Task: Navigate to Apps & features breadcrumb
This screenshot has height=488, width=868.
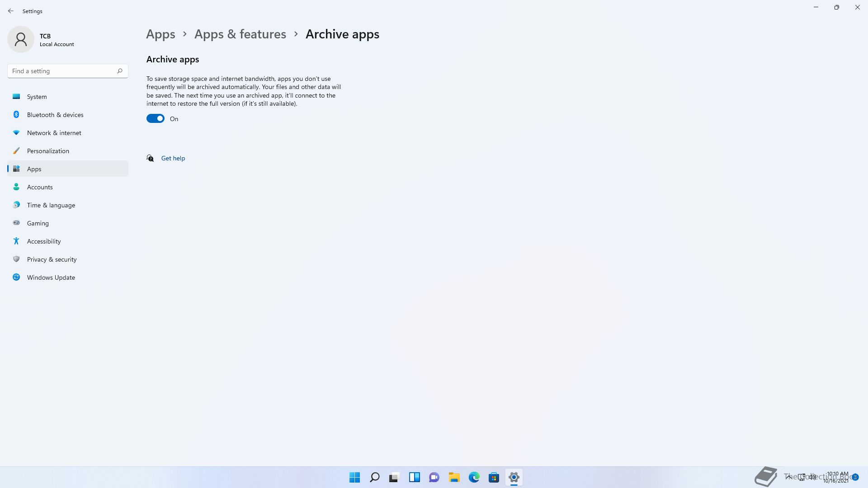Action: (240, 34)
